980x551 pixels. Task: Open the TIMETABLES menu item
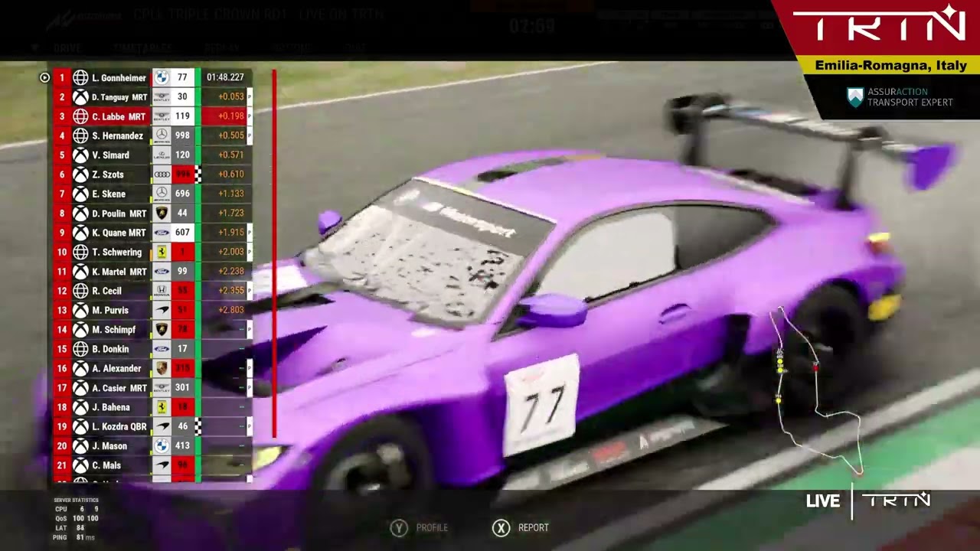click(x=142, y=48)
